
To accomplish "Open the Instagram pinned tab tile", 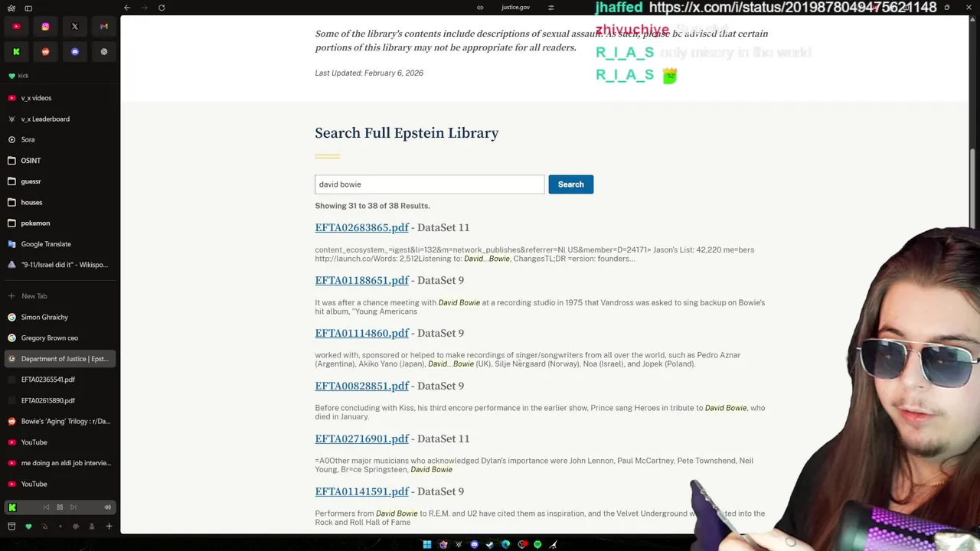I will click(45, 26).
